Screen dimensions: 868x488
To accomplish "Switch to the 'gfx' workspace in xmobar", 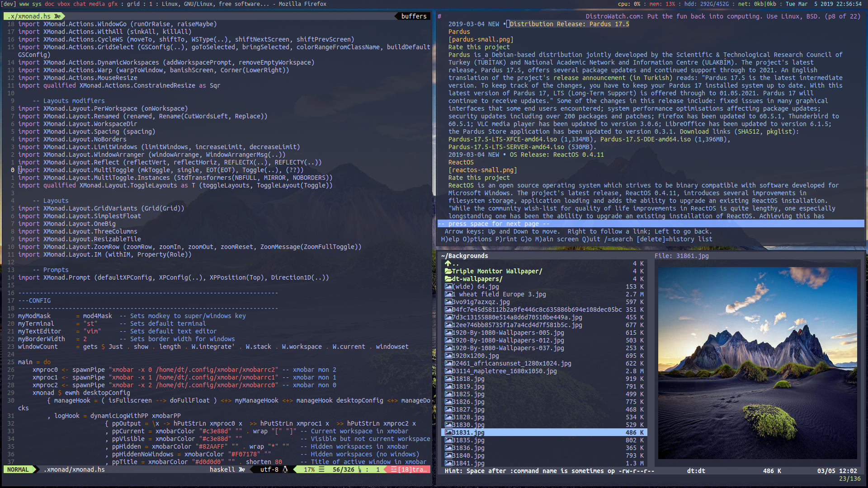I will pyautogui.click(x=112, y=4).
